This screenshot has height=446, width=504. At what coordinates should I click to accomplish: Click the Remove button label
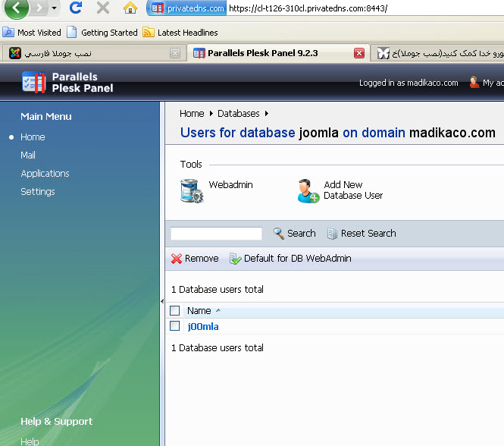click(x=202, y=259)
